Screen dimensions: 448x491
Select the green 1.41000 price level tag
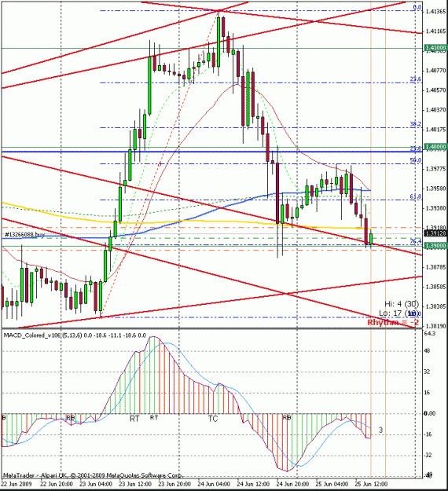(x=435, y=48)
